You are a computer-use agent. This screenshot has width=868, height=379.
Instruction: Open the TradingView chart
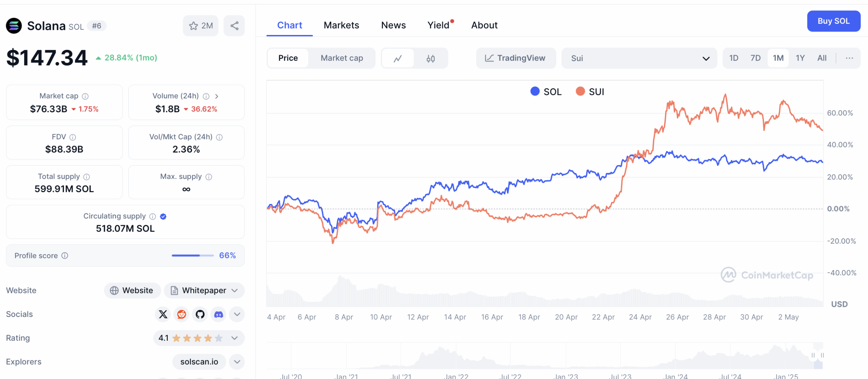coord(516,58)
